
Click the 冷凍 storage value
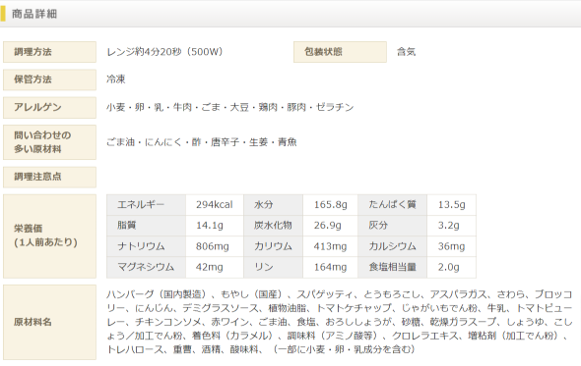(116, 79)
